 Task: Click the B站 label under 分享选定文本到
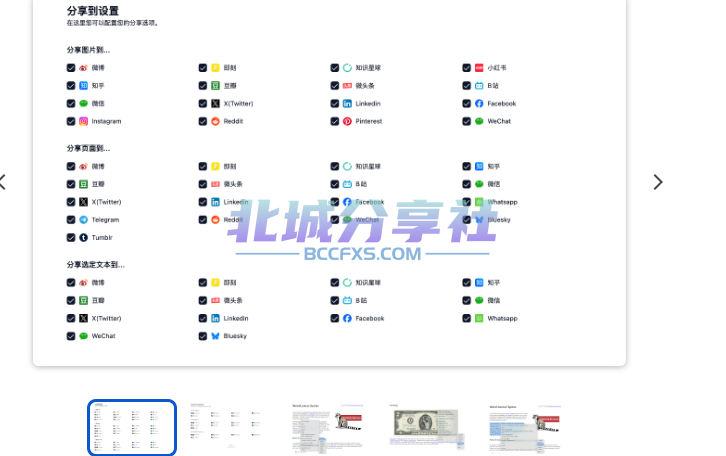361,300
